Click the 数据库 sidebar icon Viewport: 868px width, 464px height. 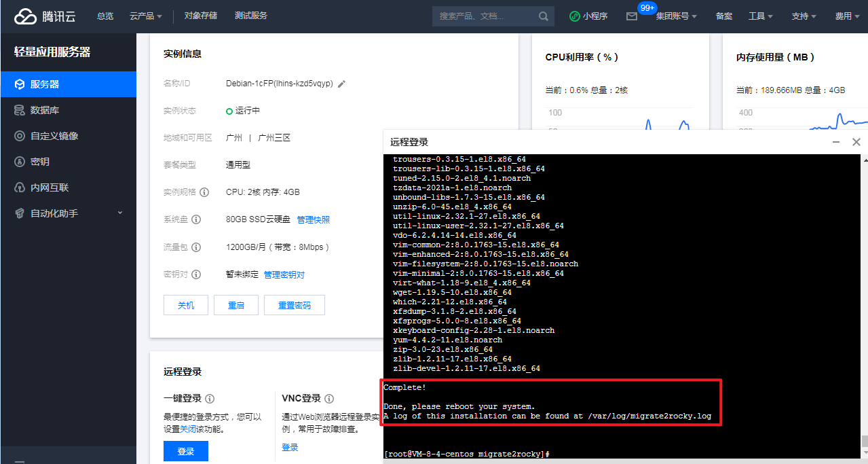(x=20, y=110)
